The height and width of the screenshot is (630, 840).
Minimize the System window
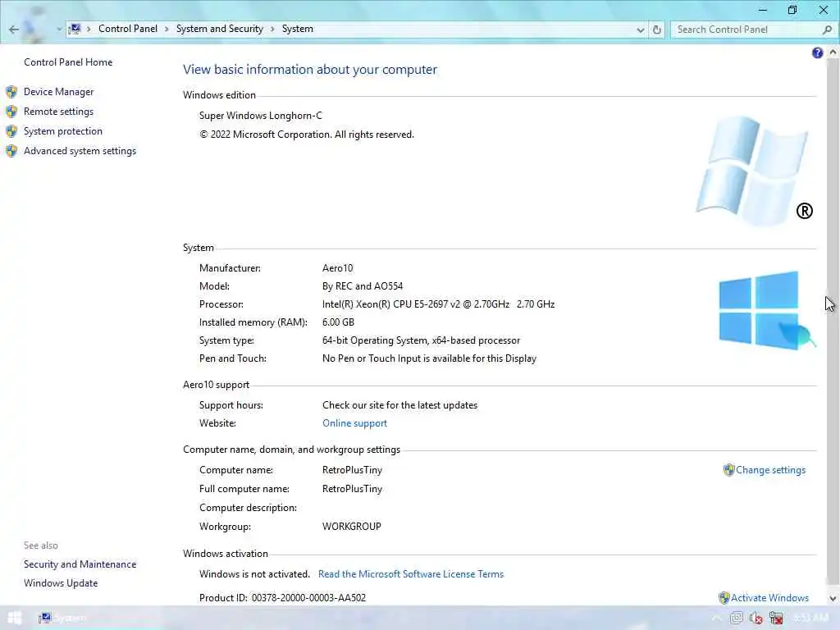coord(762,10)
